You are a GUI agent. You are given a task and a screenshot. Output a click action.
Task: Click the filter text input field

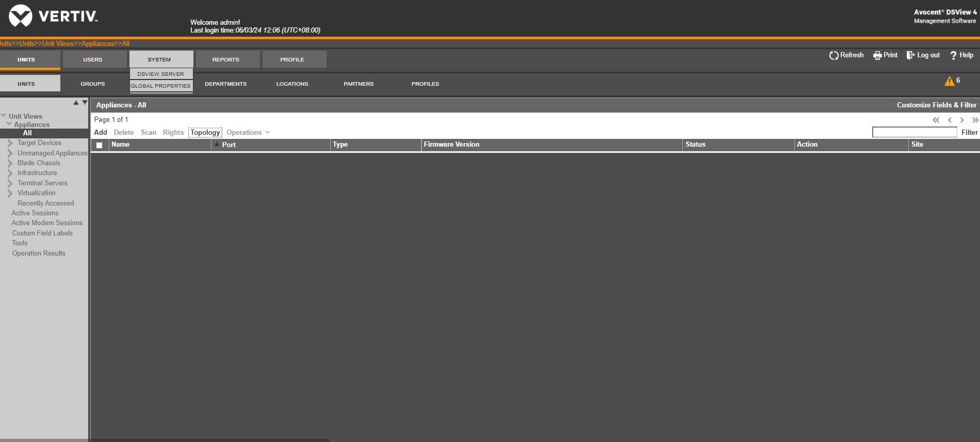pyautogui.click(x=914, y=132)
